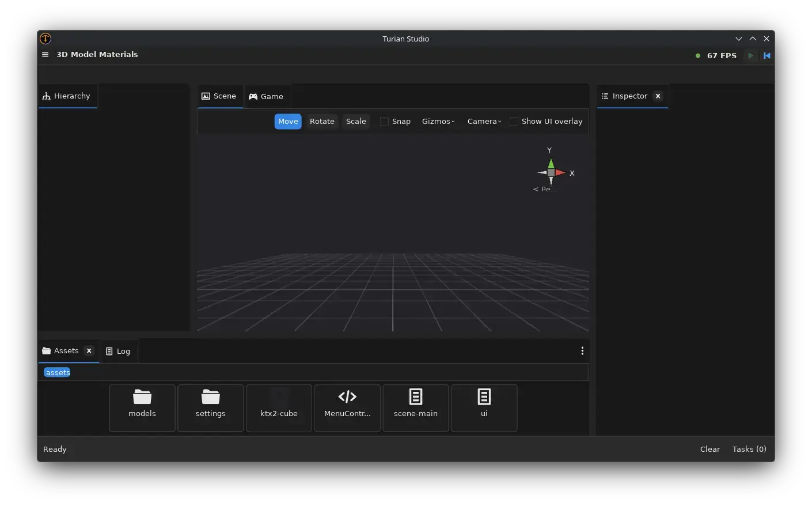Click the perspective label under the gizmo
Viewport: 812px width, 506px height.
545,189
